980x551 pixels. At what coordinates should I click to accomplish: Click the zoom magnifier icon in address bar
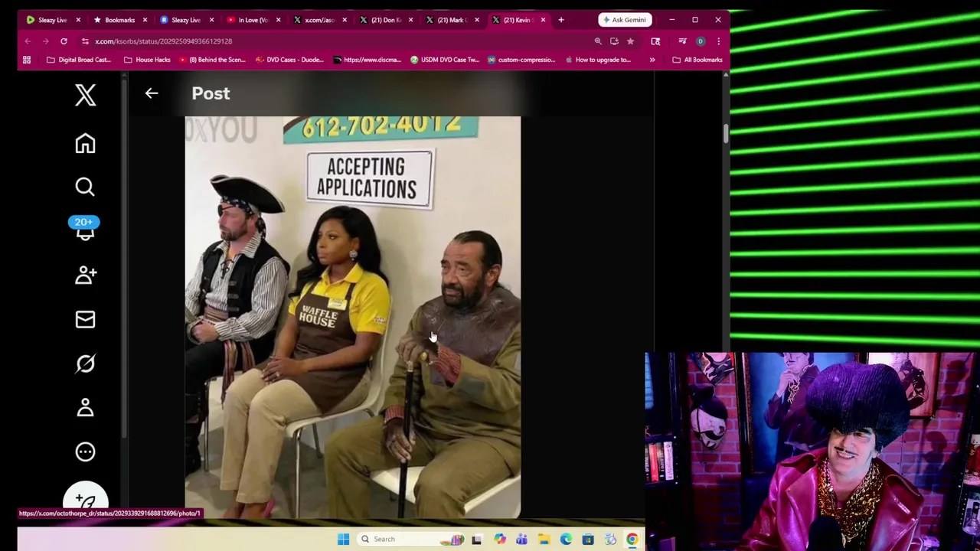point(598,41)
